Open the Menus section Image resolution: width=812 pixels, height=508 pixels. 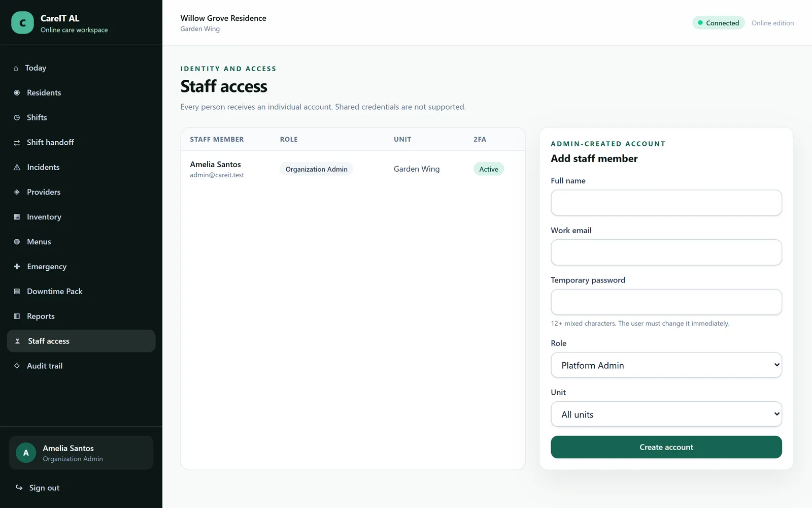[81, 242]
